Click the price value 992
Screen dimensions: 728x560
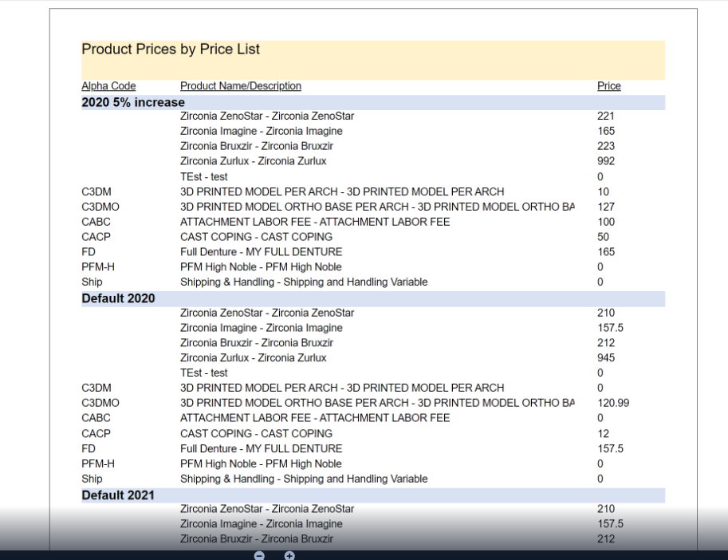coord(606,161)
